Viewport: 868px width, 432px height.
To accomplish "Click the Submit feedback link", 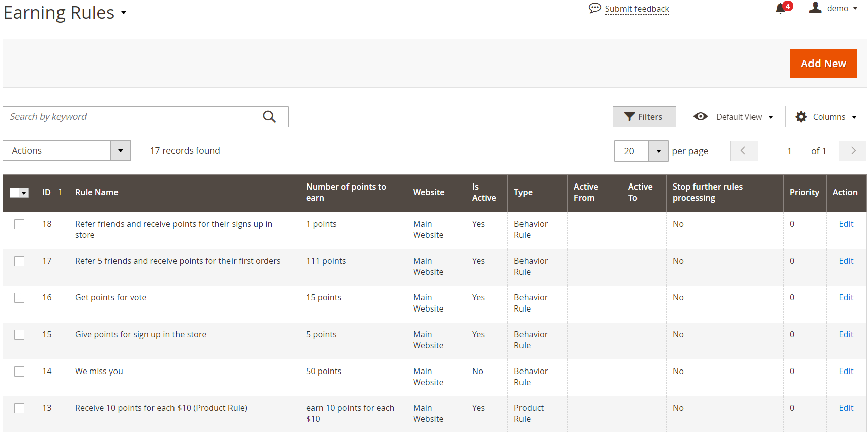I will click(x=637, y=9).
